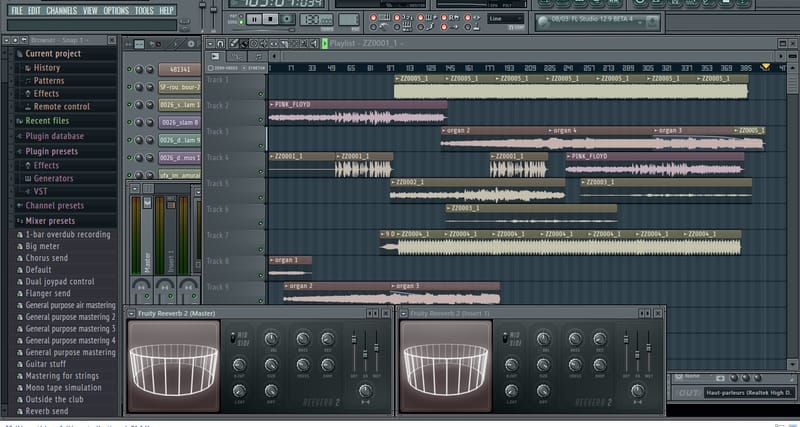This screenshot has width=800, height=427.
Task: Flip MID/SIDE switch in Reeverb 2 (Master)
Action: (233, 338)
